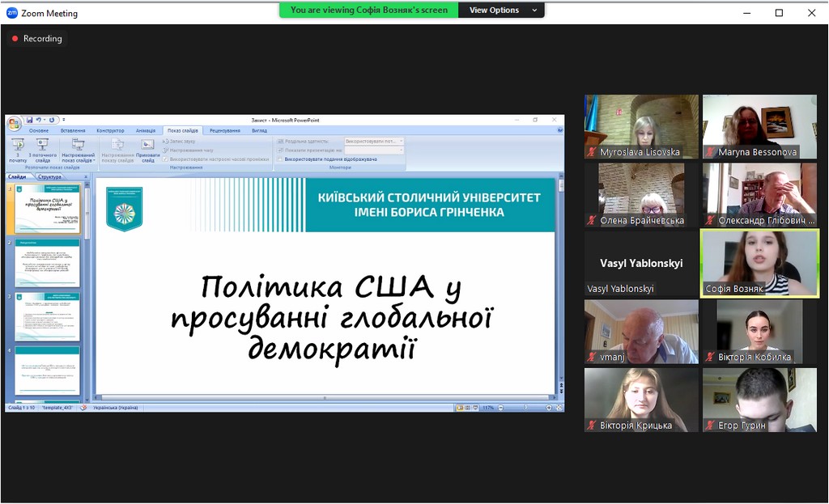This screenshot has height=504, width=829.
Task: Click the save icon in quick access toolbar
Action: tap(30, 120)
